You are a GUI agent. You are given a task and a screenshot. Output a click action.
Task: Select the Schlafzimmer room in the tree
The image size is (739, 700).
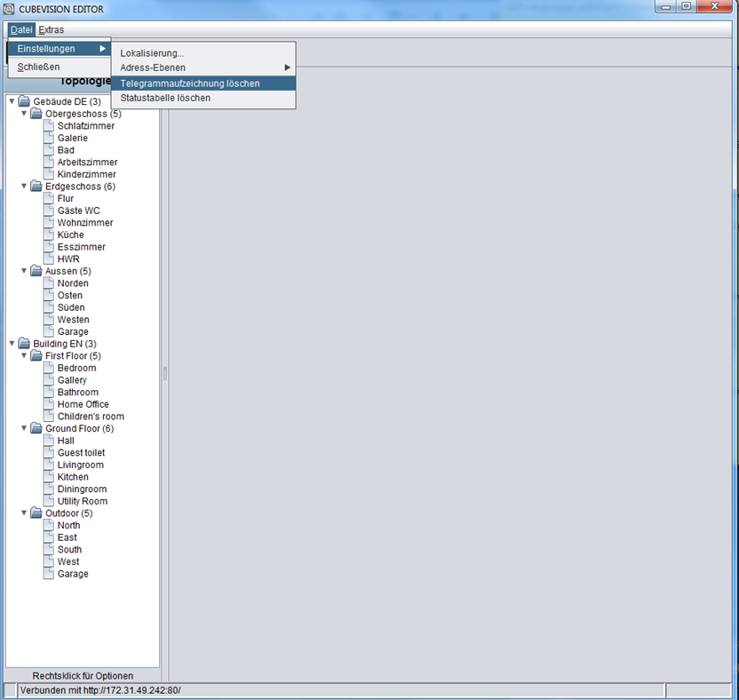(86, 126)
